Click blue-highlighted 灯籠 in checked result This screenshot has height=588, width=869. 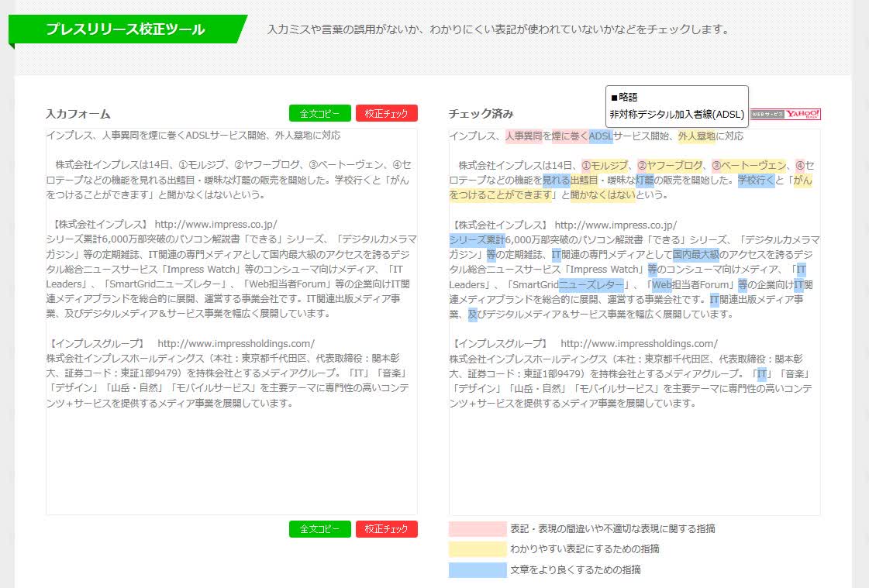(644, 181)
